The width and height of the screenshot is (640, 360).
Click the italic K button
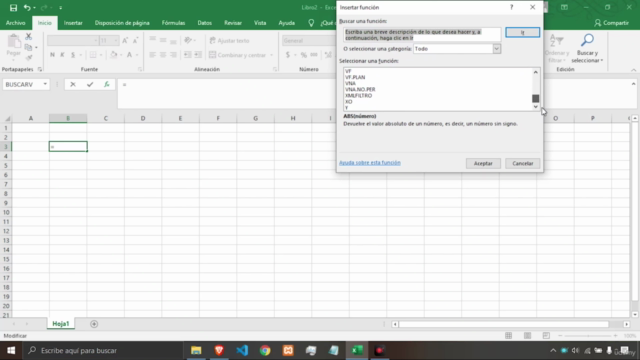62,55
